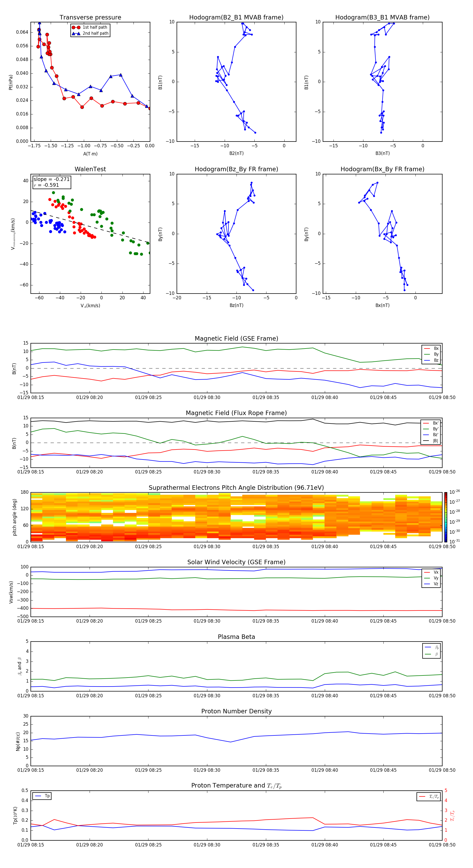The width and height of the screenshot is (473, 868).
Task: Select the "Bz" entry in GSE field legend
Action: click(x=431, y=360)
